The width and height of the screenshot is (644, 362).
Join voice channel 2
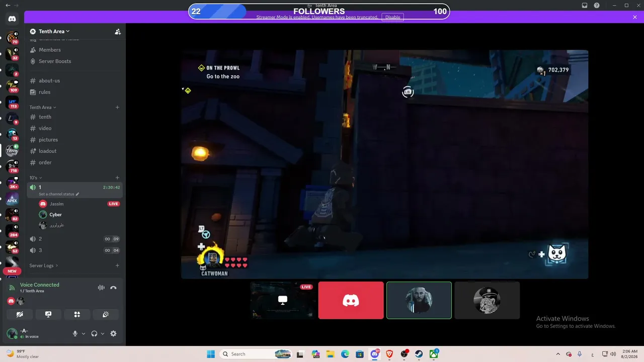(74, 239)
